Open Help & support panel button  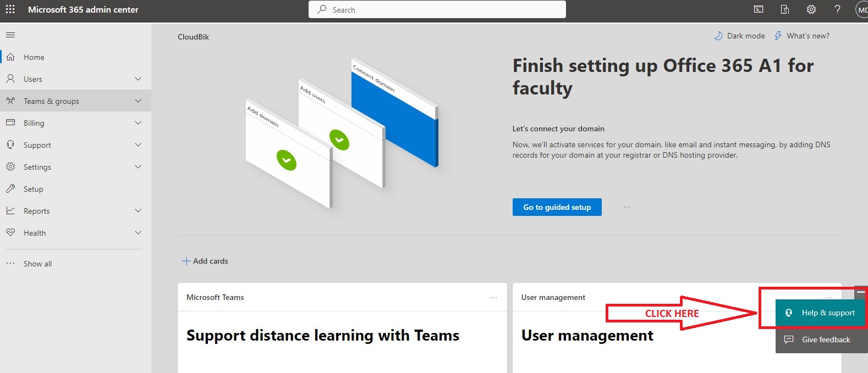(820, 313)
